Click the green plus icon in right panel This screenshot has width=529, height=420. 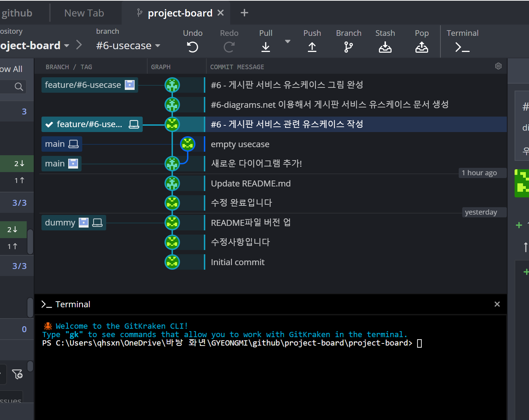tap(519, 225)
